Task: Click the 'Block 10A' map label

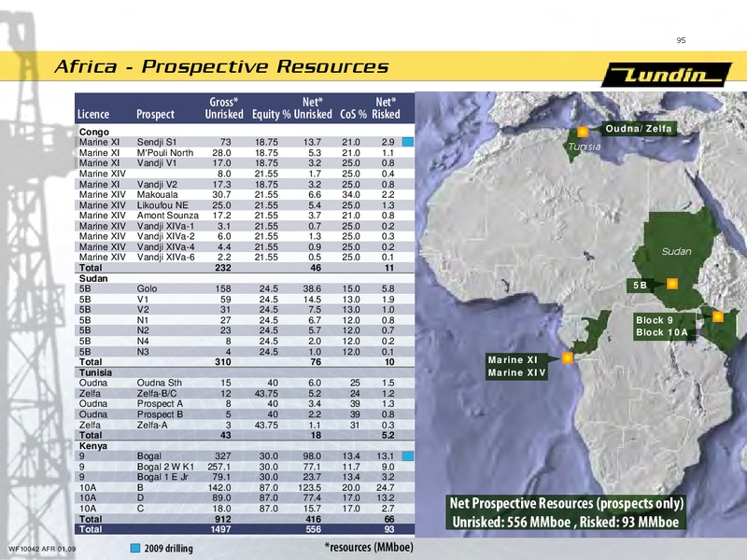Action: pyautogui.click(x=662, y=332)
